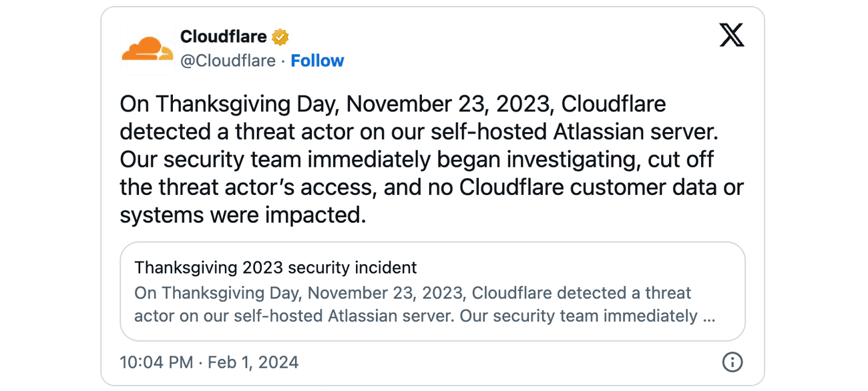The image size is (868, 391).
Task: Click the X brand icon to view on X
Action: click(732, 35)
